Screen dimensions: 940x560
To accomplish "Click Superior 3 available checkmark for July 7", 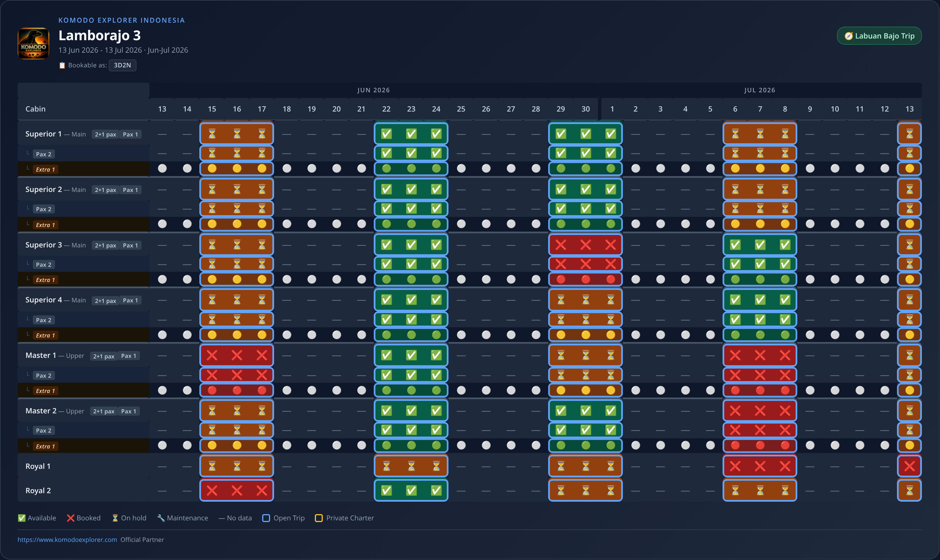I will [x=760, y=245].
